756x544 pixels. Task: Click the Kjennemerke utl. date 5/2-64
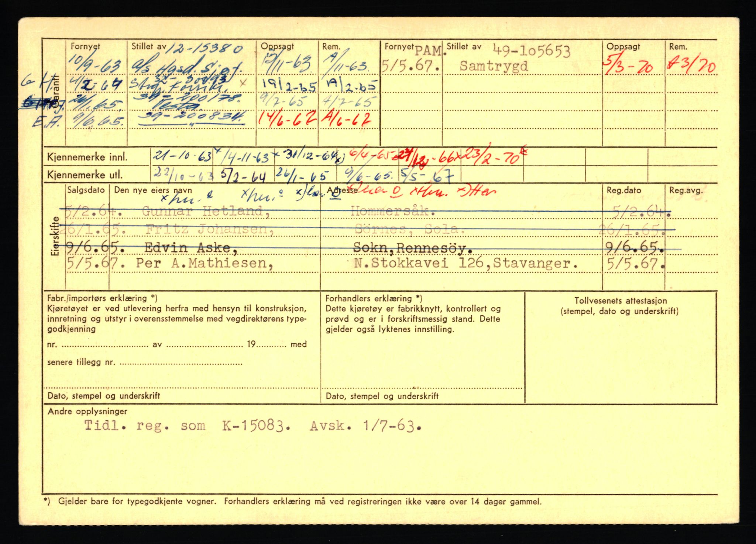click(244, 176)
